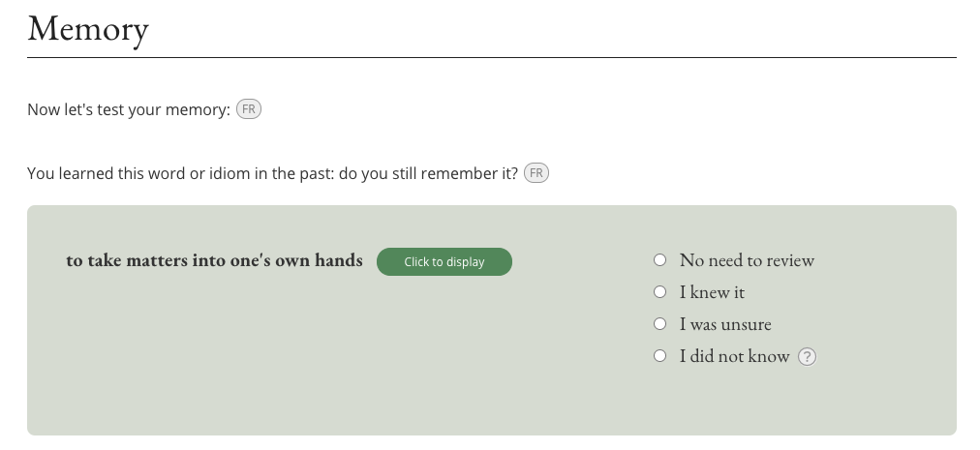Screen dimensions: 980x450
Task: Select the "No need to review" radio button
Action: 660,260
